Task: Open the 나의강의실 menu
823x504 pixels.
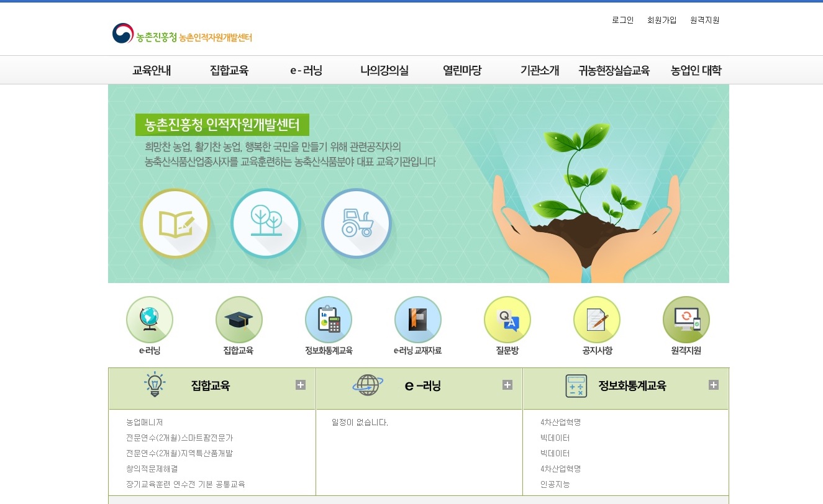Action: coord(384,70)
